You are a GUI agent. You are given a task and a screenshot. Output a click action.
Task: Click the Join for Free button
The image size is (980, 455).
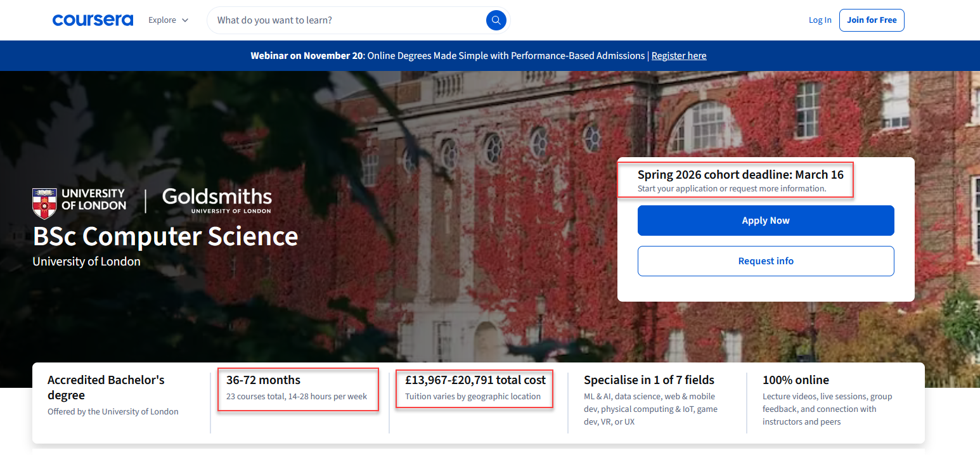coord(872,20)
